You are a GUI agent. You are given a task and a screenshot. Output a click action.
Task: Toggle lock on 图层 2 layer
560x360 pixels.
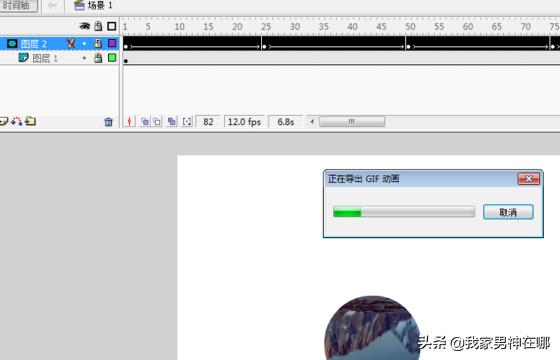coord(98,44)
